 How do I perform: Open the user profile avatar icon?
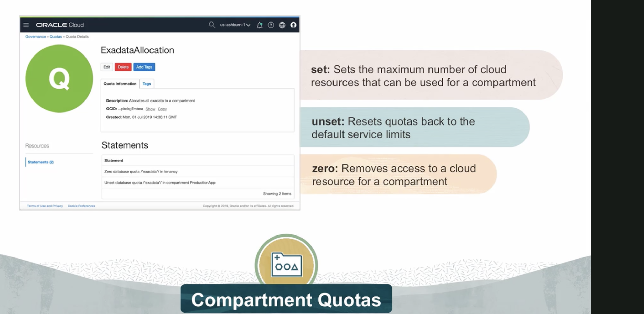click(293, 25)
